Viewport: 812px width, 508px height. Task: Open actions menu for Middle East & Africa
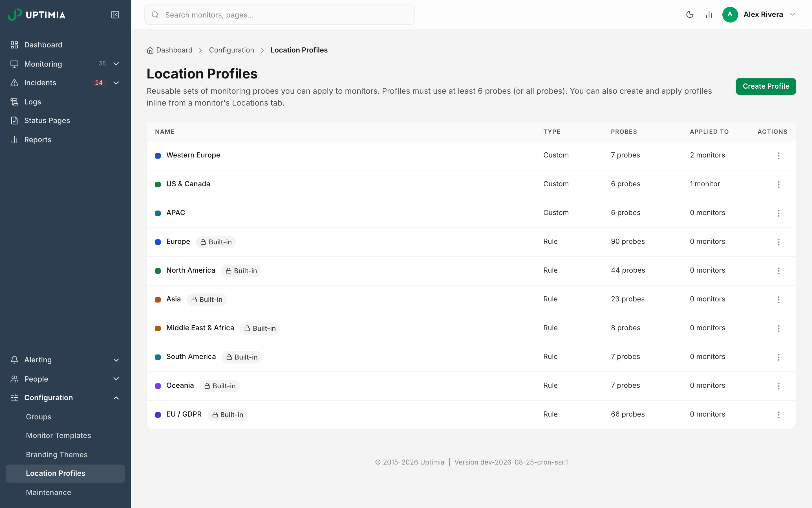[x=778, y=328]
